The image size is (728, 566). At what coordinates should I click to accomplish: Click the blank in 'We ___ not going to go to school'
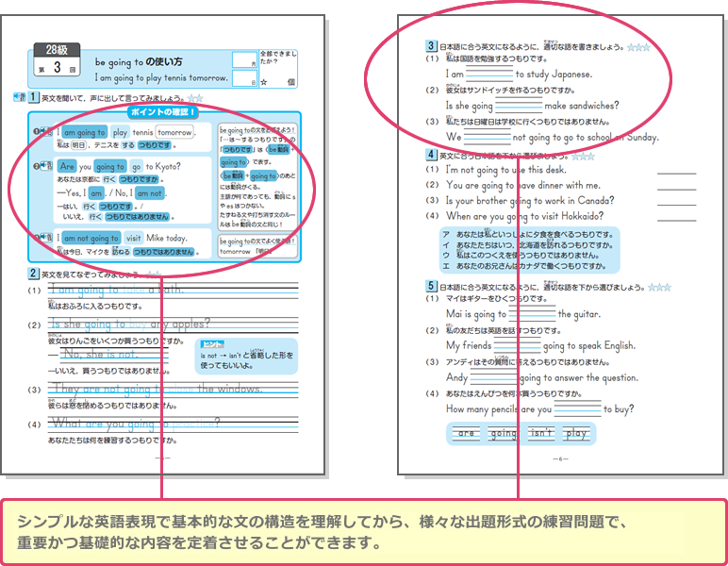pos(487,137)
